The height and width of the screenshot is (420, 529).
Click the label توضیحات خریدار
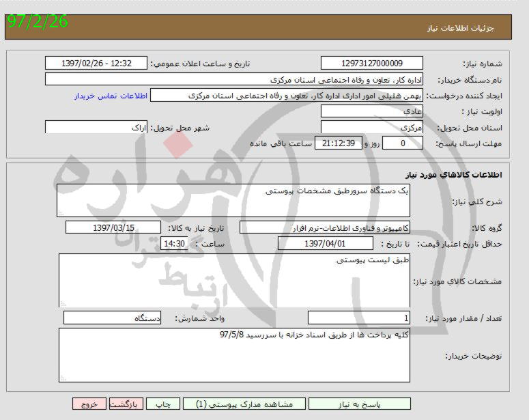474,356
